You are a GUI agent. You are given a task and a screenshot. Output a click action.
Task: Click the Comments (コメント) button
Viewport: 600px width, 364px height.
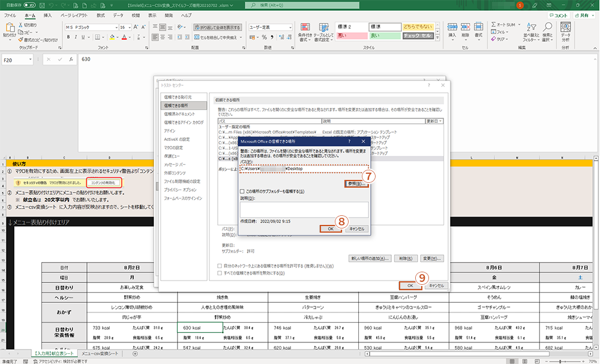click(x=559, y=16)
